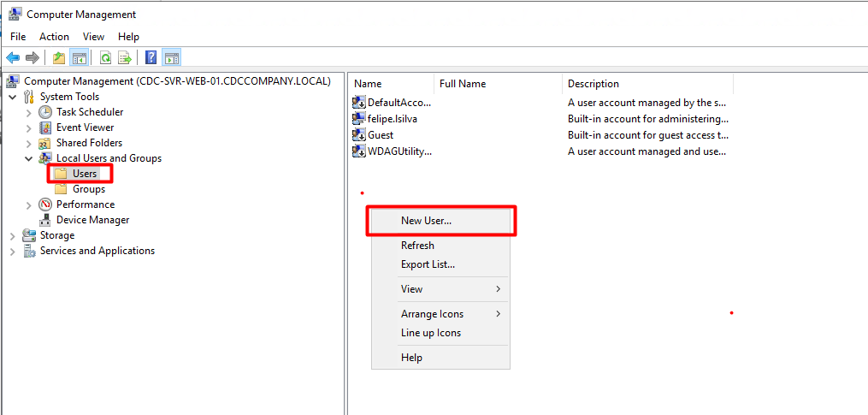Screen dimensions: 868x415
Task: Click the Refresh toolbar icon
Action: click(x=105, y=57)
